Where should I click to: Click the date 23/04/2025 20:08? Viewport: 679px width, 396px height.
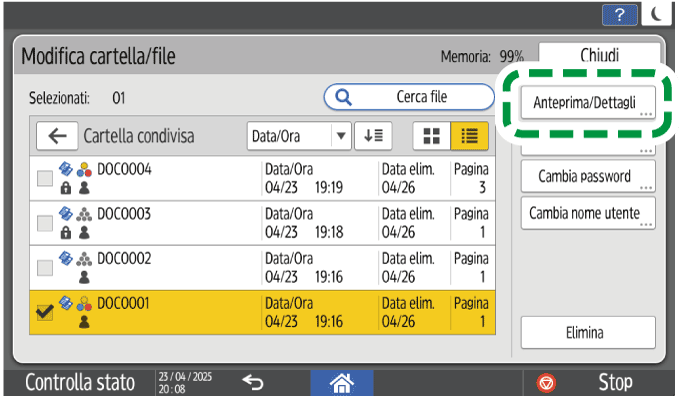pyautogui.click(x=185, y=383)
